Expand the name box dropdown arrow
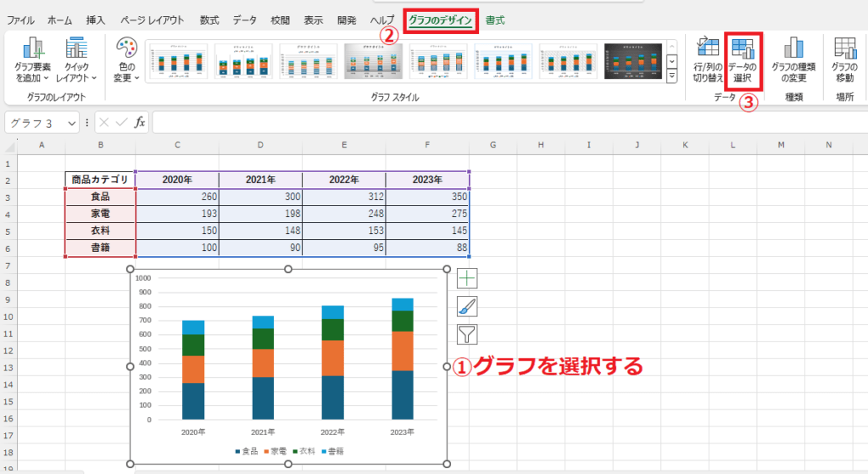The height and width of the screenshot is (474, 868). [71, 123]
